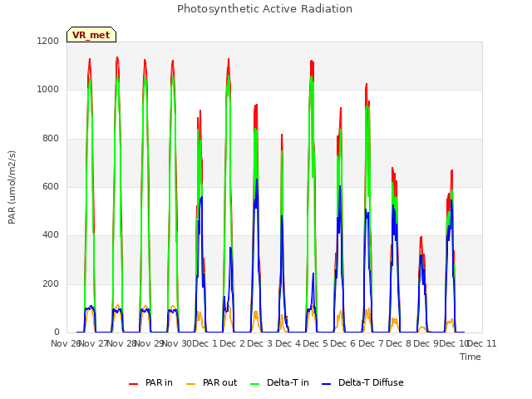
Task: Click the Dec 4 x-axis date label
Action: pos(288,343)
